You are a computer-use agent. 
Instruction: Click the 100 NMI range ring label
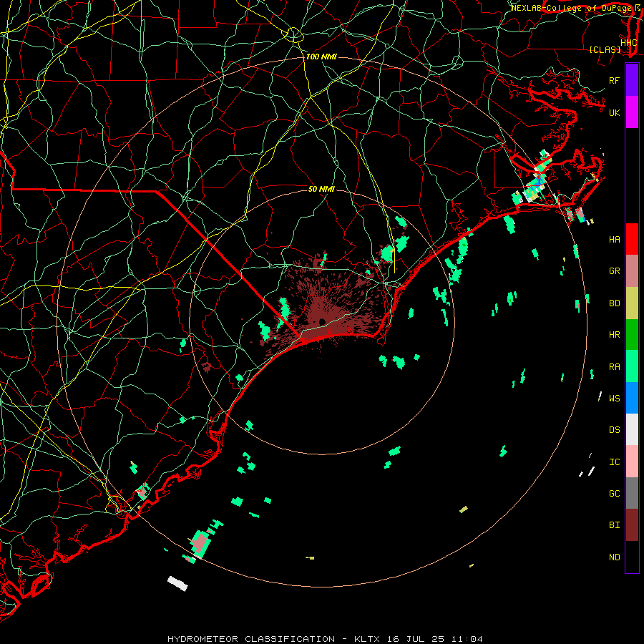[x=321, y=57]
